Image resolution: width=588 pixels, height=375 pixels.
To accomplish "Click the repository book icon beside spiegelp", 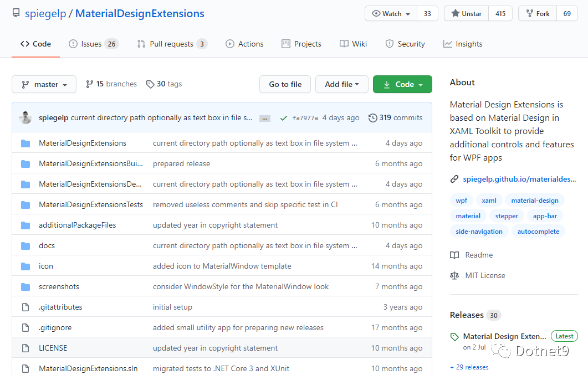I will pyautogui.click(x=16, y=13).
